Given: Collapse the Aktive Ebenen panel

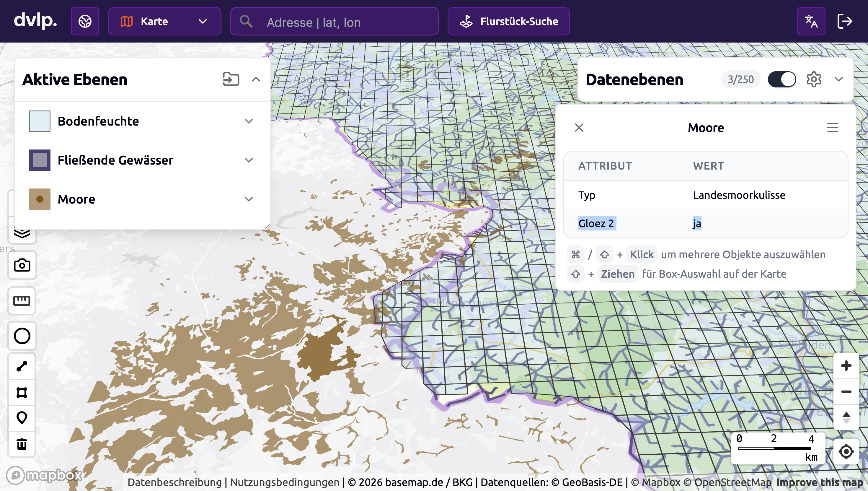Looking at the screenshot, I should pyautogui.click(x=256, y=79).
